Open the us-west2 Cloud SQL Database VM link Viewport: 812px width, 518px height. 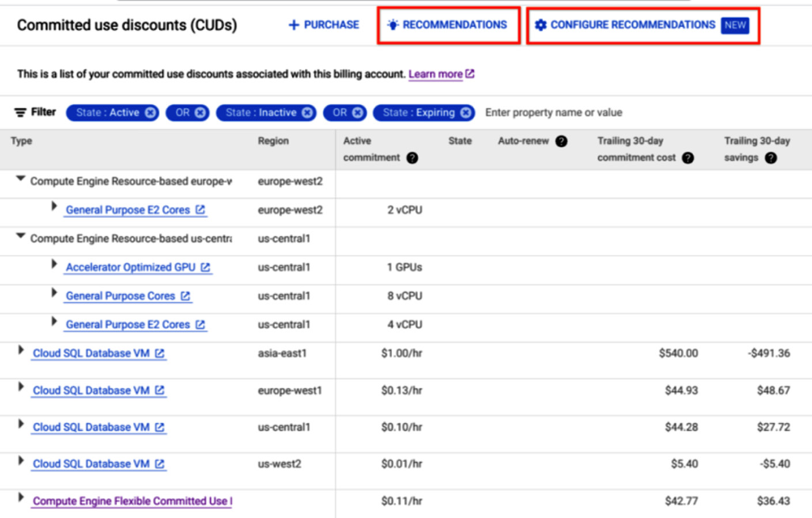[x=91, y=464]
